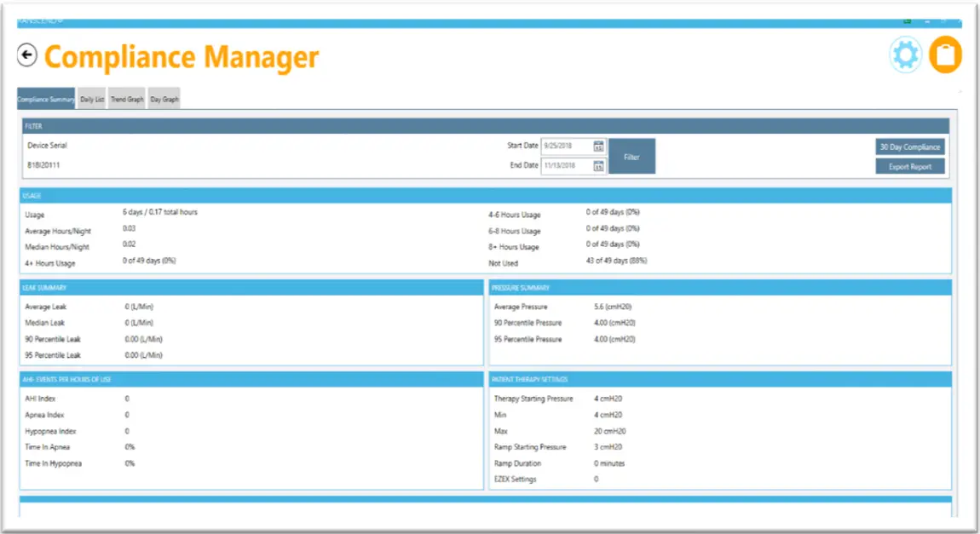Open the Start Date calendar picker

(598, 146)
